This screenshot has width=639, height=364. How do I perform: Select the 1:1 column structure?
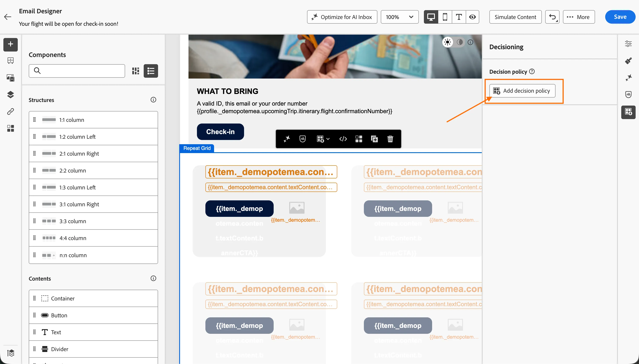coord(93,120)
